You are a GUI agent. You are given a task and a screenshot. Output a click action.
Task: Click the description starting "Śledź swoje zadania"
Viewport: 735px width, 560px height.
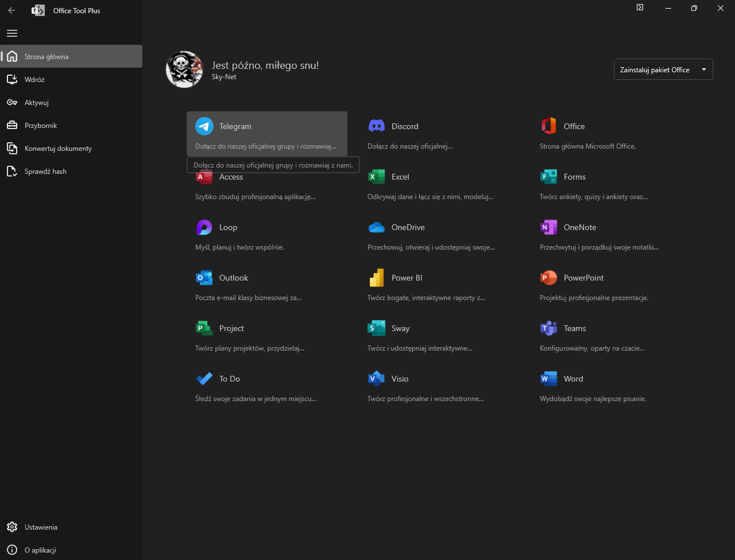click(x=256, y=399)
